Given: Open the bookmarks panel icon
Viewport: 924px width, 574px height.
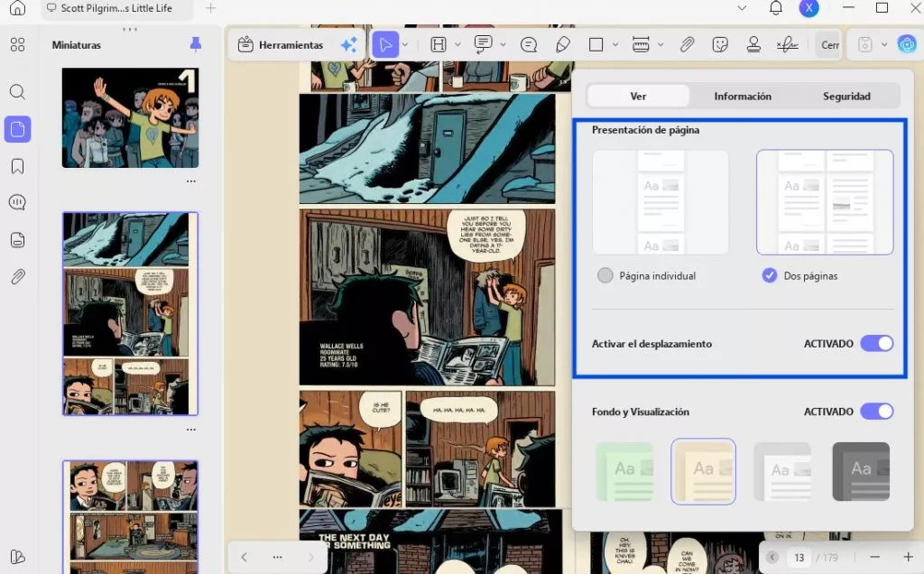Looking at the screenshot, I should 18,167.
